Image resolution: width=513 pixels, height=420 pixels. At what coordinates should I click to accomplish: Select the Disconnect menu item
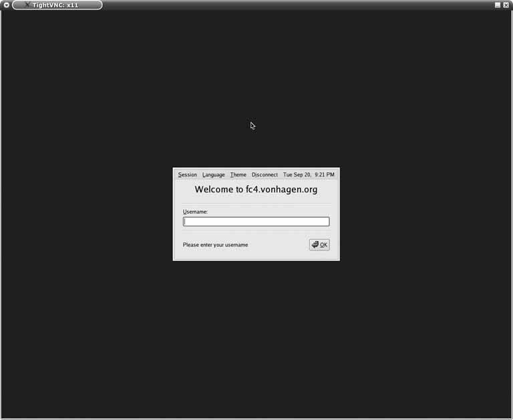point(265,175)
